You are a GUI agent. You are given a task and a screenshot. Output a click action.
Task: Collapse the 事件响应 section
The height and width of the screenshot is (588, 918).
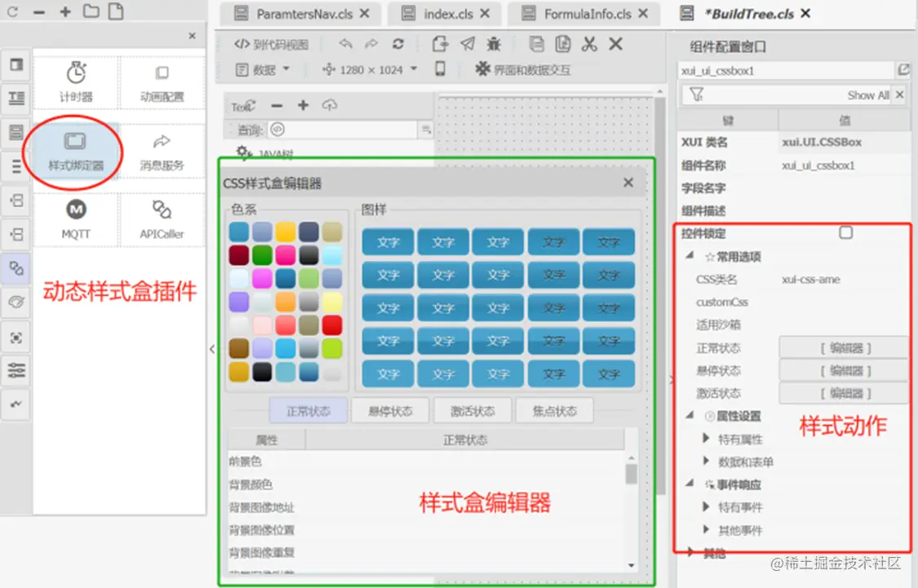690,484
